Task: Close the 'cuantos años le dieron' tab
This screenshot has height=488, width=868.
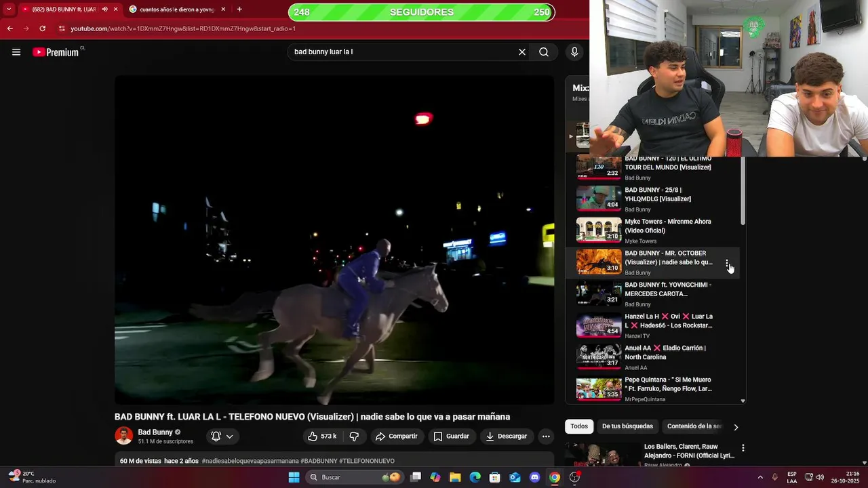Action: point(223,9)
